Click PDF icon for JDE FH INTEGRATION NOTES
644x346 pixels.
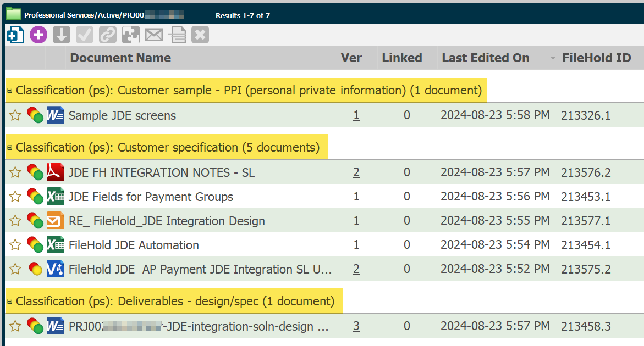pyautogui.click(x=56, y=172)
